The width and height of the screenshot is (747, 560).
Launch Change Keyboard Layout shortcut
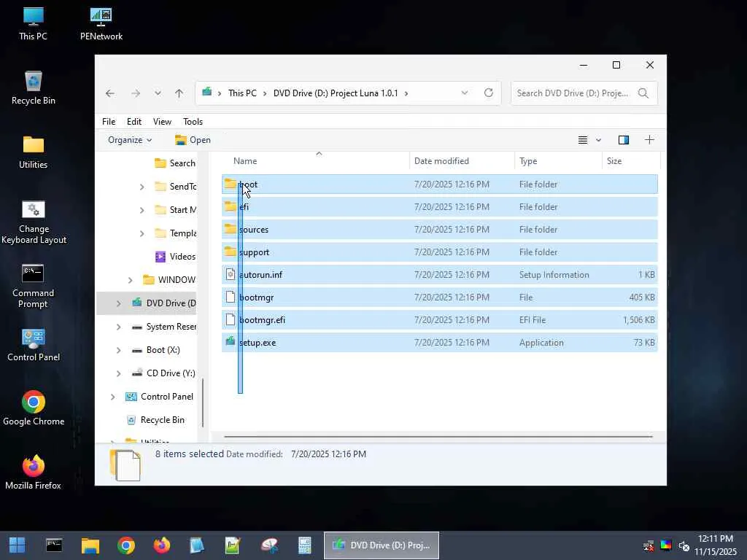pos(33,222)
